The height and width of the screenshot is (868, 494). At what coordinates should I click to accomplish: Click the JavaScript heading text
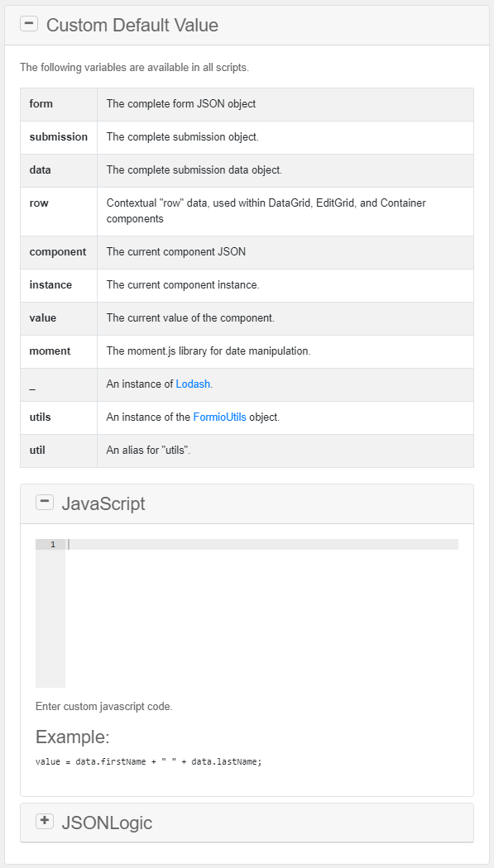[103, 503]
